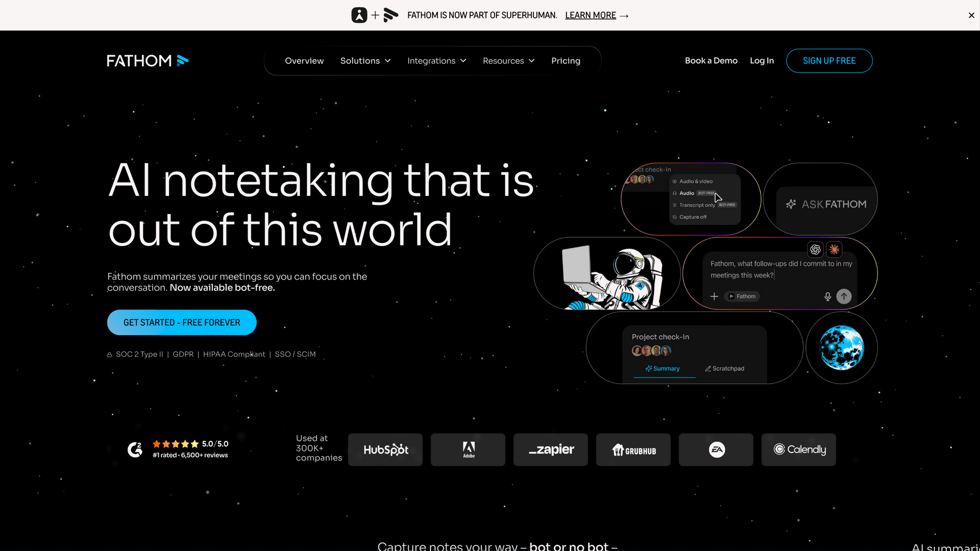Select the Scratchpad tab in Project check-in
This screenshot has width=980, height=551.
(x=725, y=368)
